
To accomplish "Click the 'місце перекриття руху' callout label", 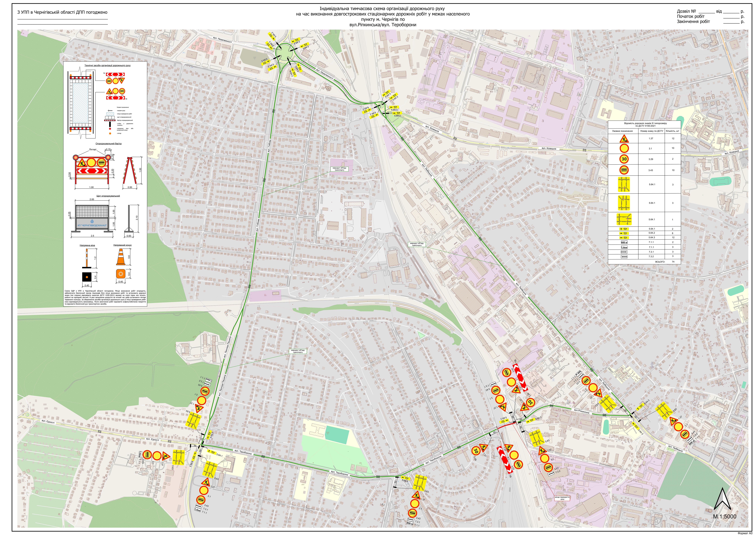I will tap(562, 498).
